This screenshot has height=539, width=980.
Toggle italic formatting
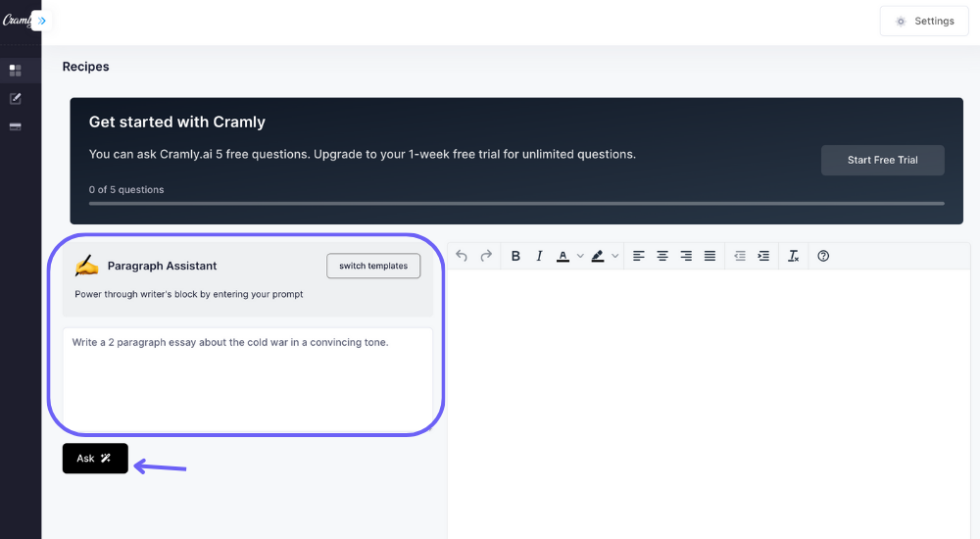pos(539,256)
